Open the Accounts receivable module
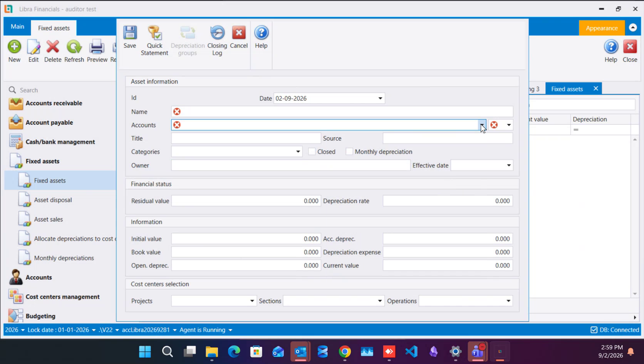644x364 pixels. click(54, 103)
